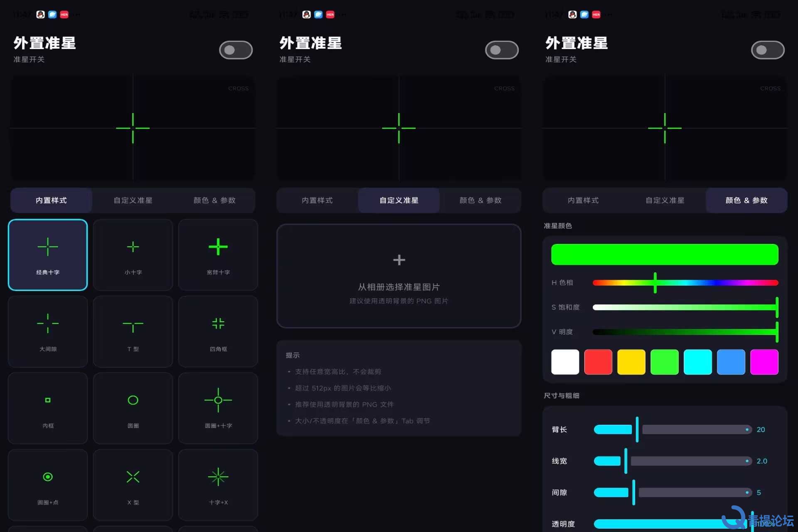Toggle 准星开关 switch in the left screen
The image size is (798, 532).
pyautogui.click(x=236, y=50)
